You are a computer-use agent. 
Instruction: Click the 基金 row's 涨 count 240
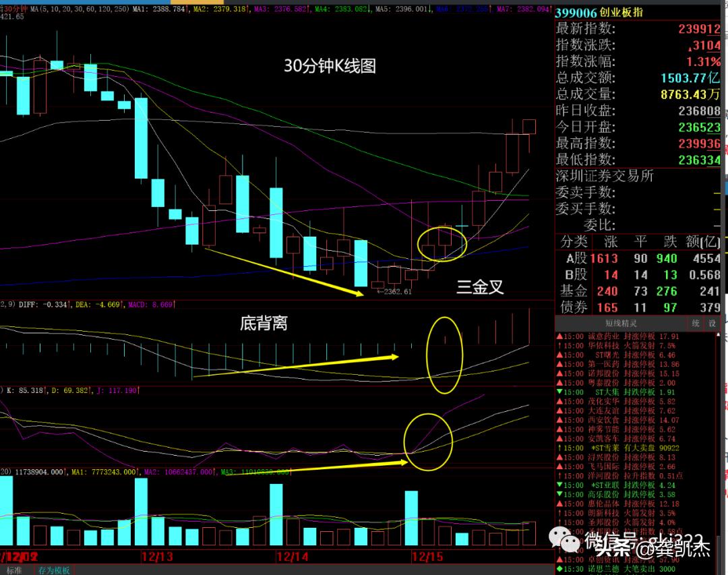coord(607,291)
